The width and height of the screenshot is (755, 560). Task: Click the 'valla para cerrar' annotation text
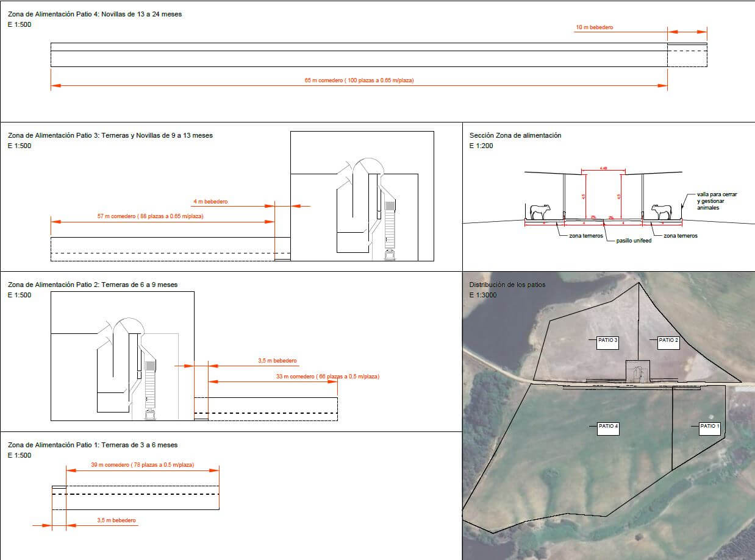click(717, 194)
